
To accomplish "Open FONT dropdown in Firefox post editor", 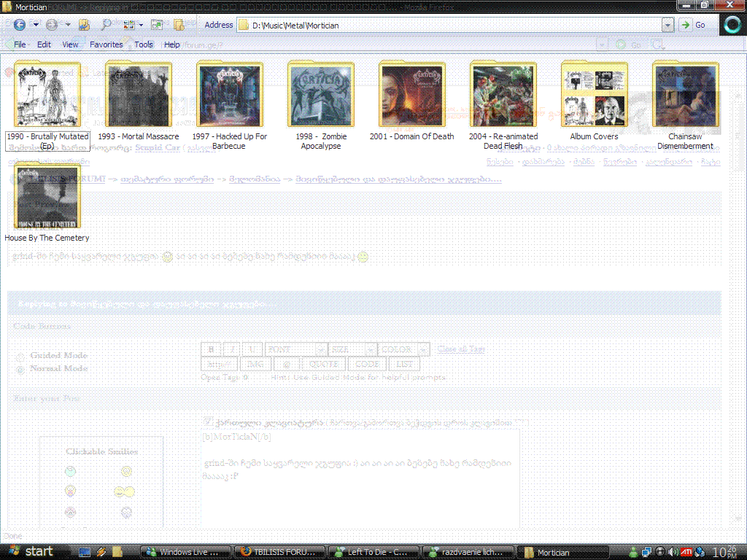I will point(296,349).
